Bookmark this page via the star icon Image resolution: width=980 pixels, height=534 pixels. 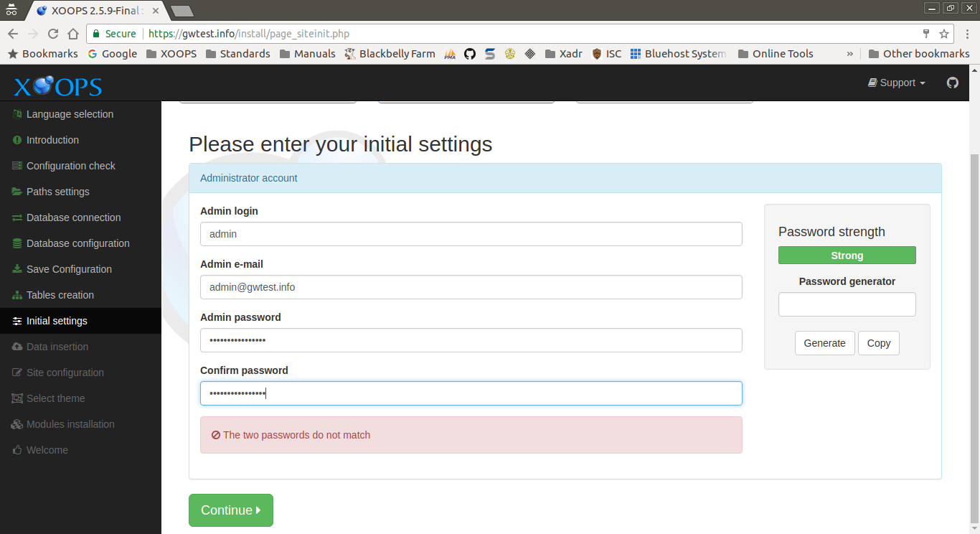pyautogui.click(x=945, y=33)
